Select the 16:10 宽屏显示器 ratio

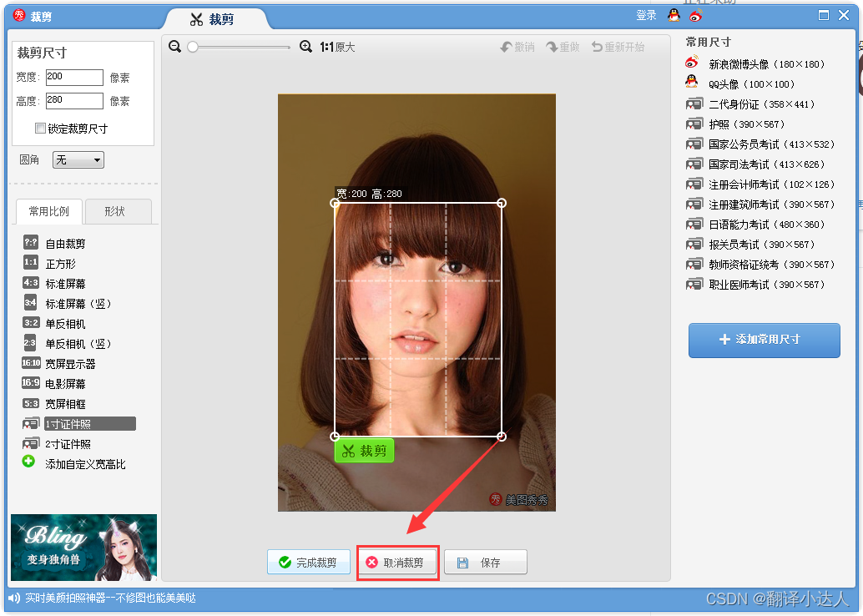point(58,363)
